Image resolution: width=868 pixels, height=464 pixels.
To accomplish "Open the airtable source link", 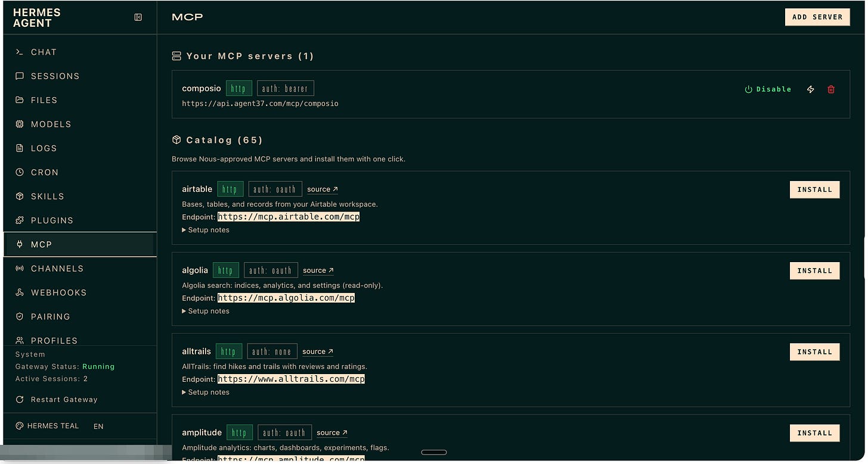I will [323, 189].
